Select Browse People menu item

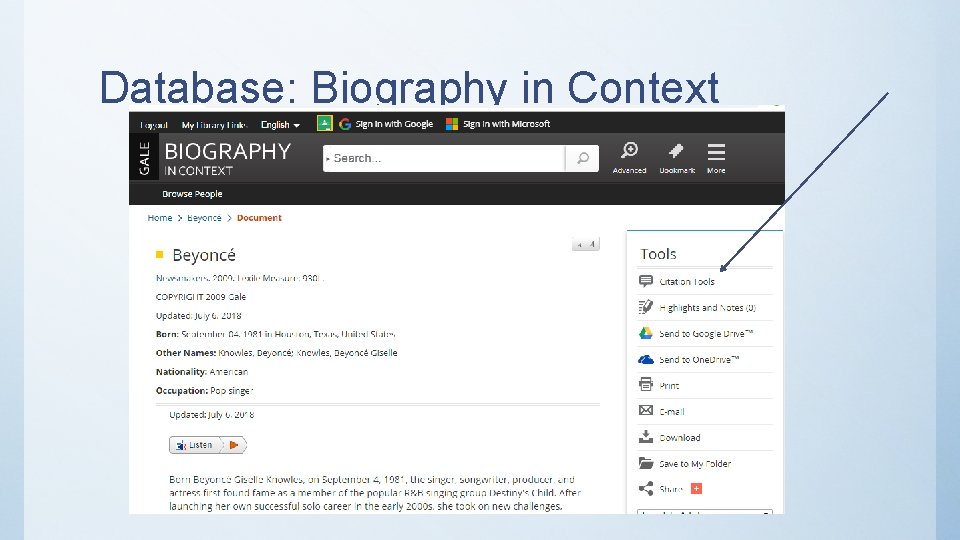(x=192, y=194)
